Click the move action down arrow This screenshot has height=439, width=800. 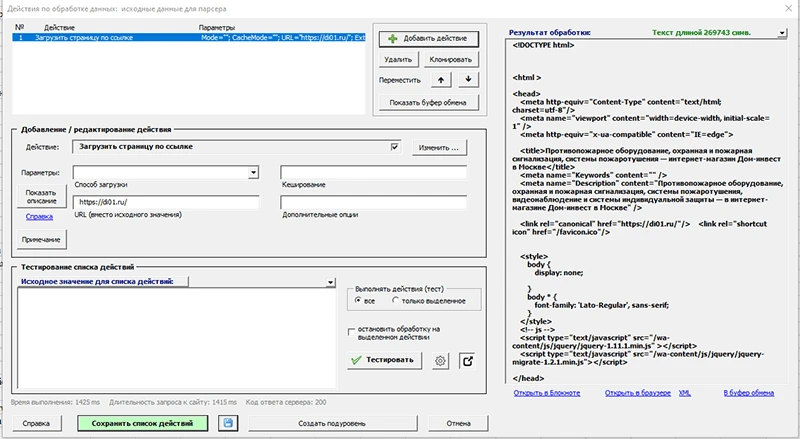[x=468, y=80]
